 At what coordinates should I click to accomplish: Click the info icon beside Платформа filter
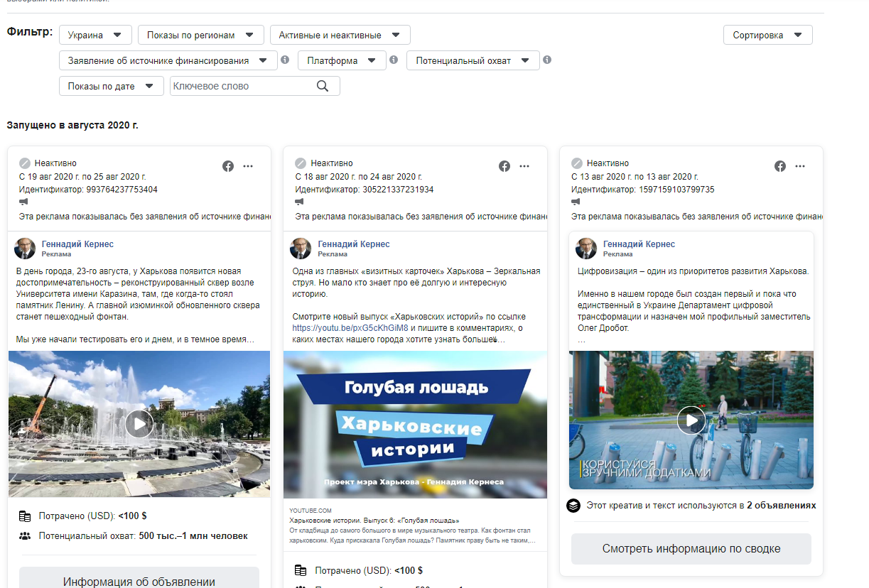393,60
